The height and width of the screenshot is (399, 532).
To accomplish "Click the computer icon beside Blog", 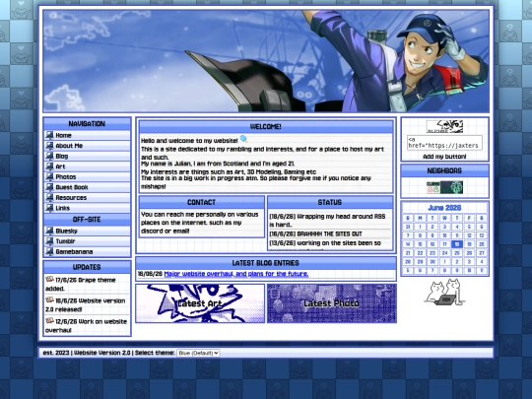I will coord(49,156).
